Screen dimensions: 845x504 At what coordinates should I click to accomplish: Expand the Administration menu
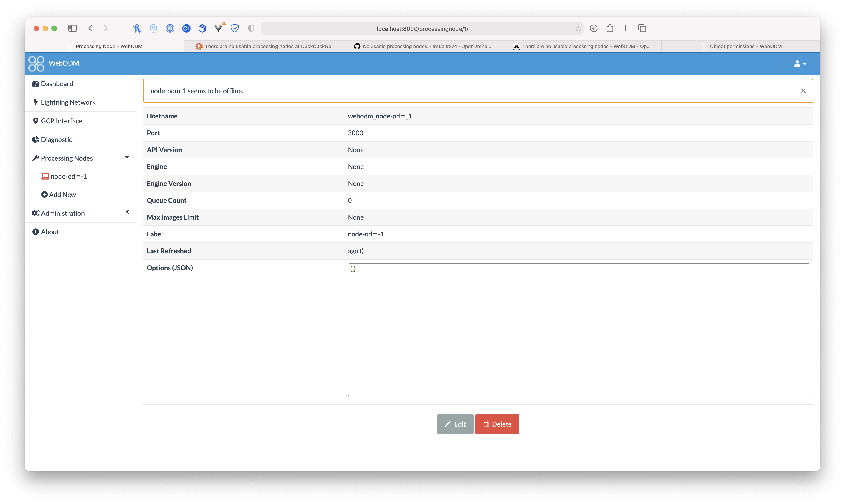tap(127, 212)
